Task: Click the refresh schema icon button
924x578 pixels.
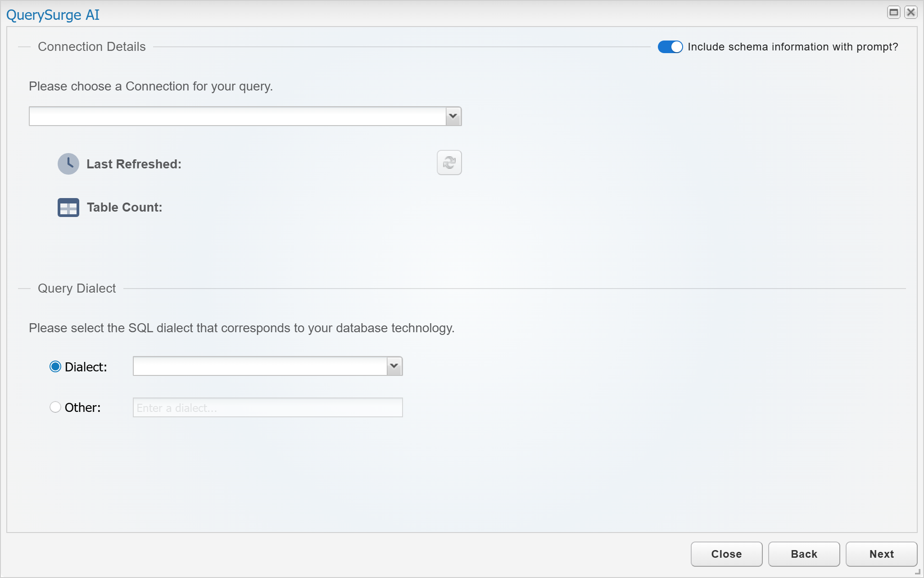Action: 449,163
